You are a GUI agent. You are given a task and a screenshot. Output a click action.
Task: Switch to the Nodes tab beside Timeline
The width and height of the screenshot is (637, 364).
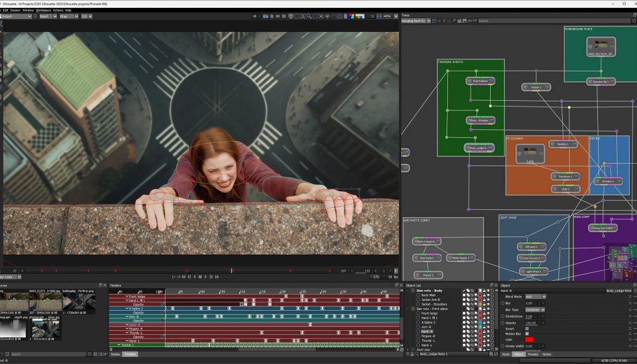pos(116,354)
